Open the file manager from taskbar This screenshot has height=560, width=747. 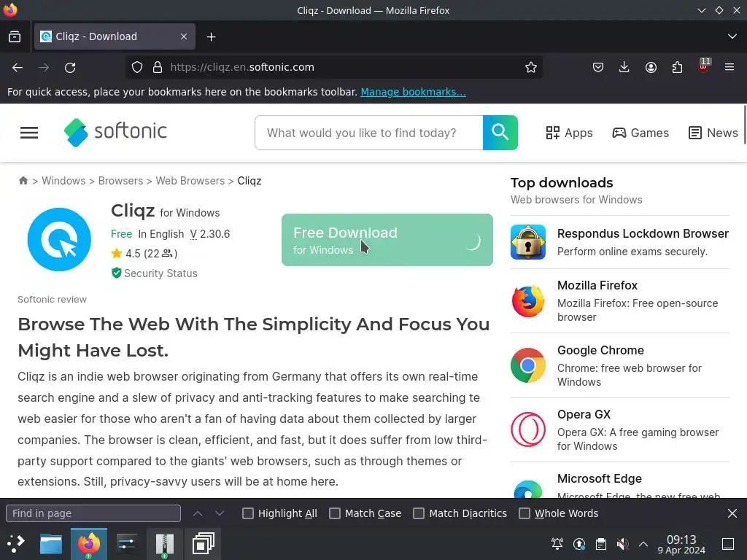click(x=51, y=544)
